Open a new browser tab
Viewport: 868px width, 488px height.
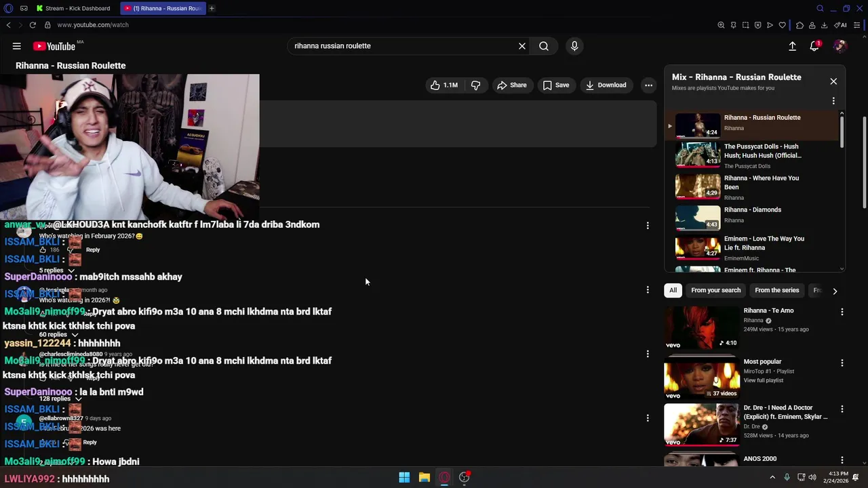point(212,8)
